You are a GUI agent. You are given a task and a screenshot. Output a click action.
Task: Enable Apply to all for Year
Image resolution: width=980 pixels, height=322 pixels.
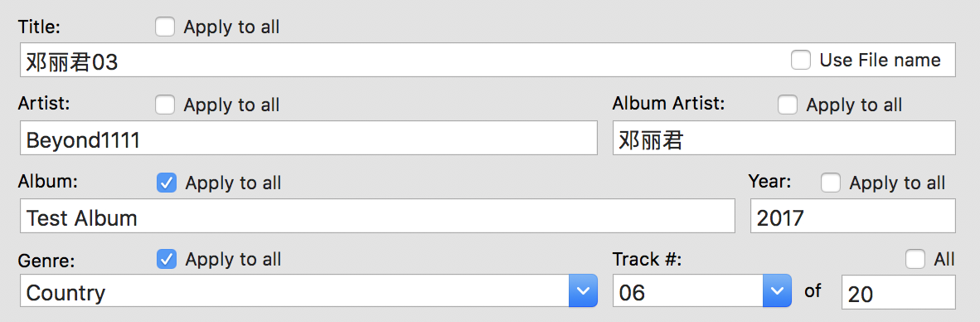point(831,183)
